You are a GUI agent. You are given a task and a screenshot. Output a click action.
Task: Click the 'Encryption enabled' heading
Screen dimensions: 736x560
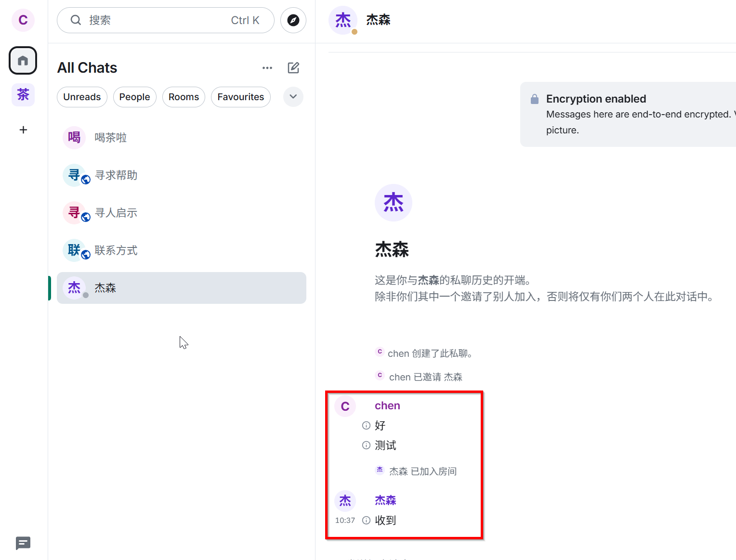pyautogui.click(x=596, y=99)
